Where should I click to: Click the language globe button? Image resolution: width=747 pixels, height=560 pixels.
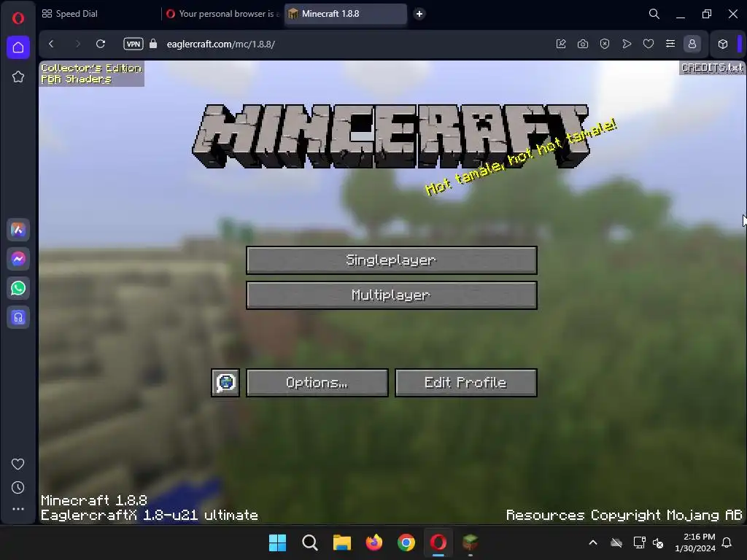pos(225,382)
